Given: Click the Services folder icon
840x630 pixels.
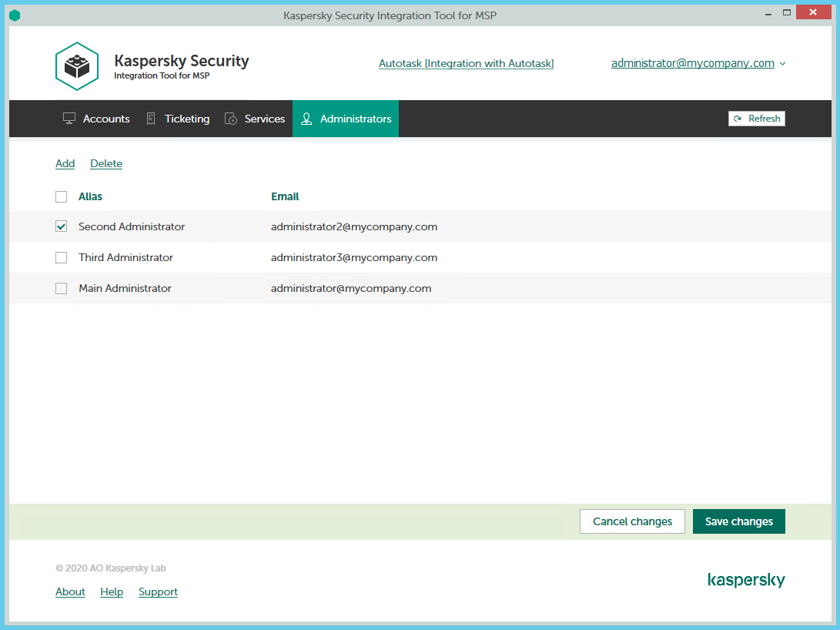Looking at the screenshot, I should [x=230, y=119].
